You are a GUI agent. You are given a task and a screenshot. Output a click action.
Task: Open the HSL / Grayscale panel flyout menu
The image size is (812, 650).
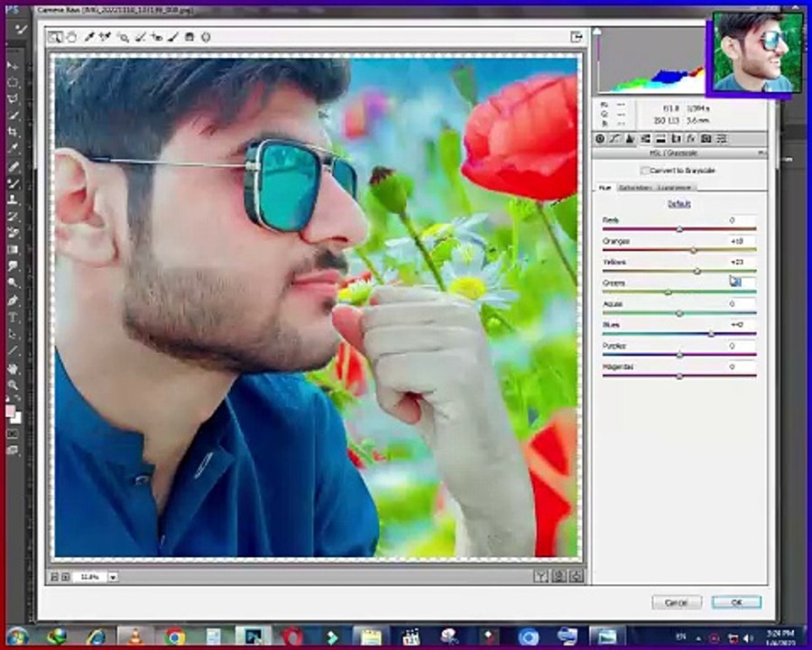pyautogui.click(x=761, y=153)
